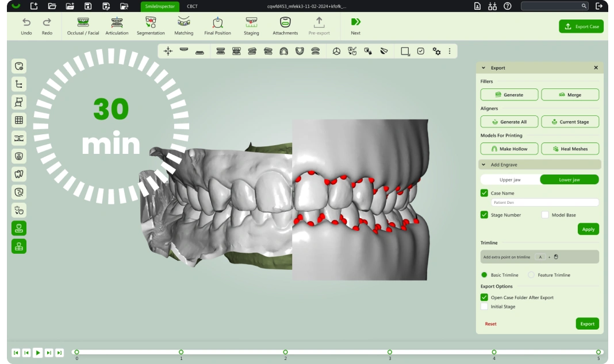Collapse the Export panel chevron
614x364 pixels.
pos(483,68)
